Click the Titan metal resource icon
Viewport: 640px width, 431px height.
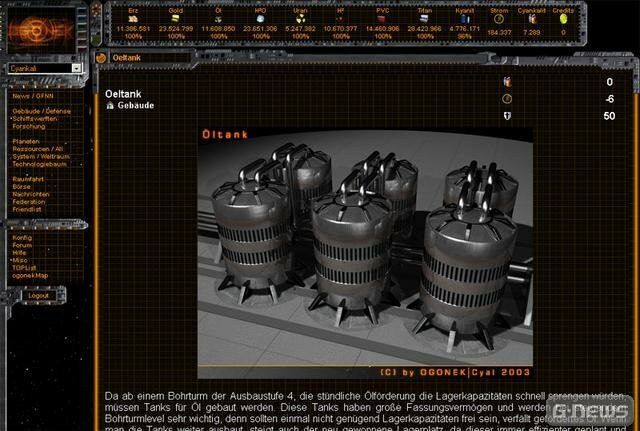(x=424, y=19)
